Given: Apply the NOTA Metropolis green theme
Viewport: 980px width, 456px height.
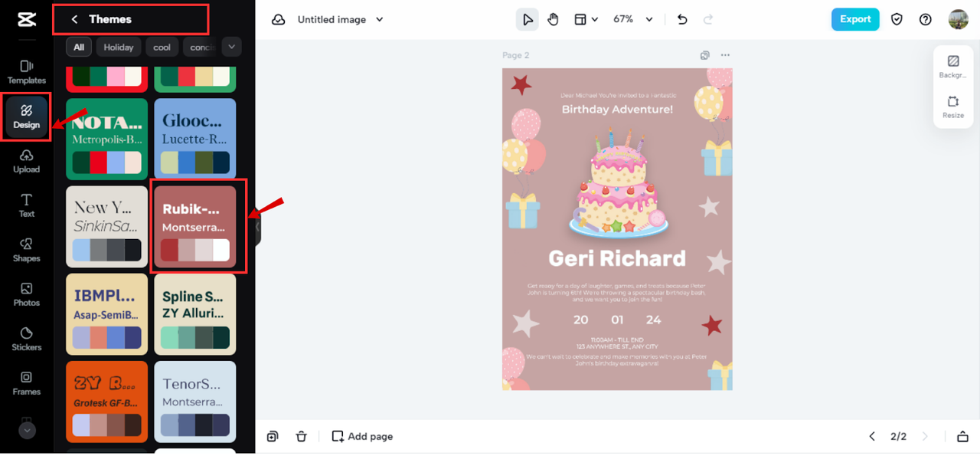Looking at the screenshot, I should click(107, 139).
